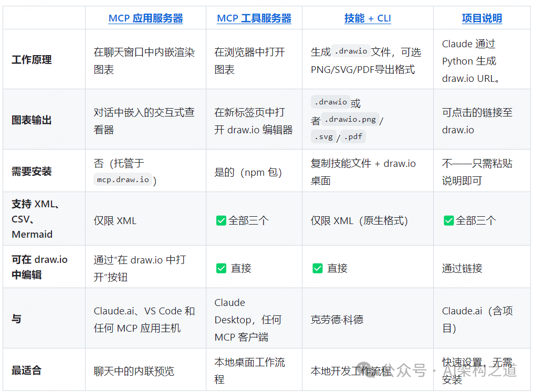Switch to the "MCP 工具服务器" column header
This screenshot has width=534, height=392.
(x=254, y=17)
